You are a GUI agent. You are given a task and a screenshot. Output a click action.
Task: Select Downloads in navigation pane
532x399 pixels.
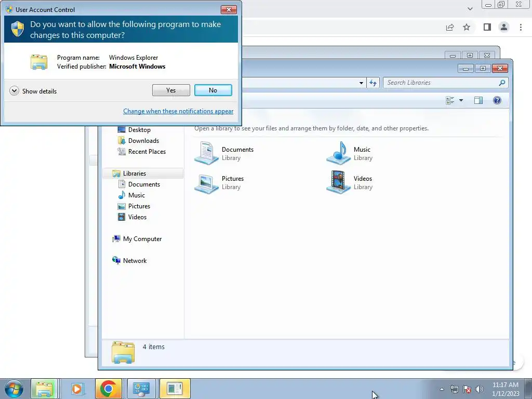143,140
